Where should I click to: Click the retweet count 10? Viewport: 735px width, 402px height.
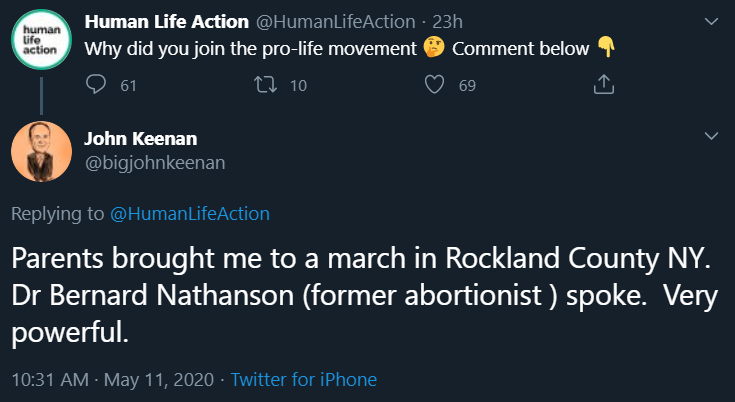tap(298, 86)
